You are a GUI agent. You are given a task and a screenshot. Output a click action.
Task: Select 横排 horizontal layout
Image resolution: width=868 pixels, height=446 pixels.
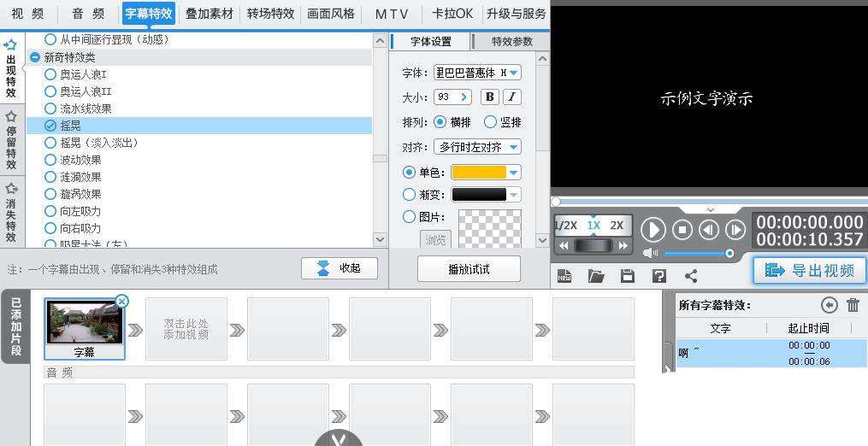tap(440, 122)
